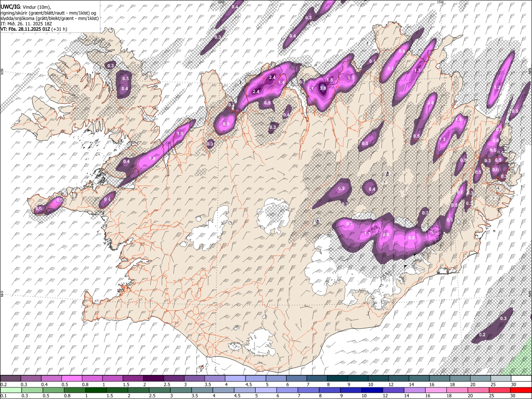The image size is (532, 399).
Task: Pick the pale grey 25 swatch in upper scale
Action: (501, 378)
